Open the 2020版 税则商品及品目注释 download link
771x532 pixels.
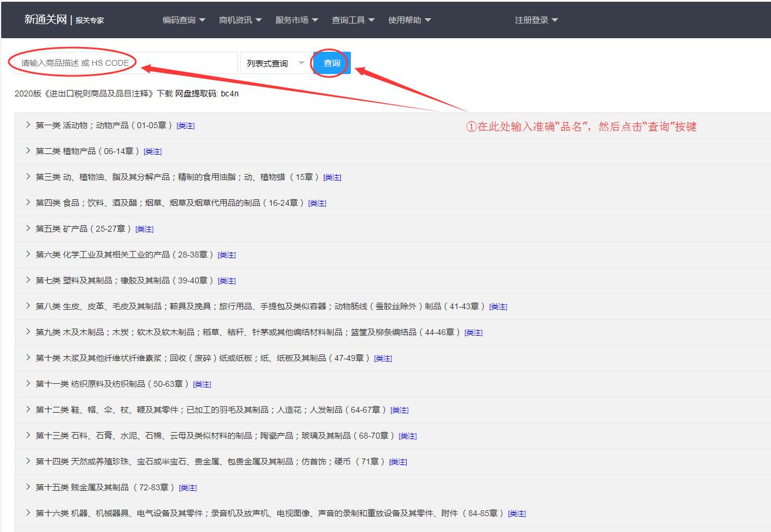coord(94,93)
